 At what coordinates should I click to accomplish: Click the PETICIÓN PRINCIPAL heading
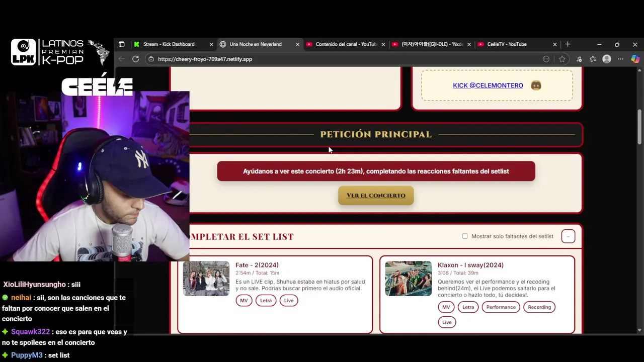[376, 134]
